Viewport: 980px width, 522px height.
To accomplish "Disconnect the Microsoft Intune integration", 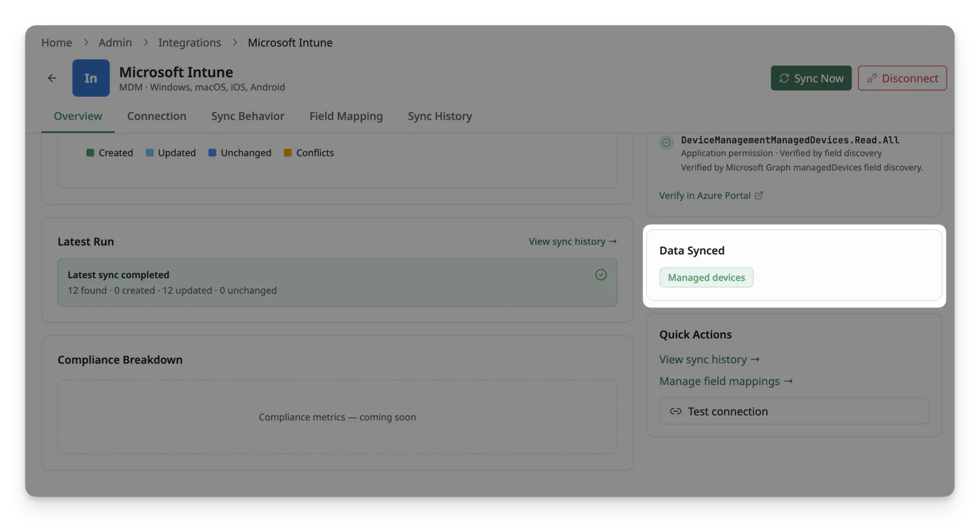I will point(902,78).
